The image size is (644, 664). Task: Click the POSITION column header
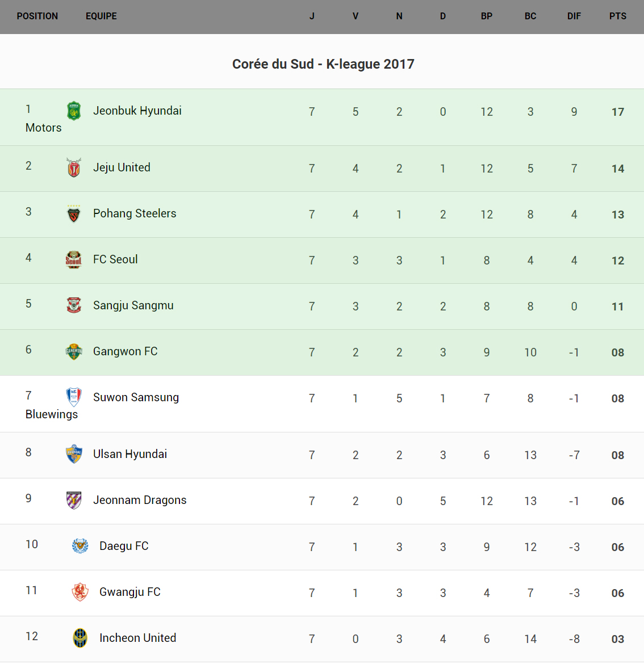point(37,16)
